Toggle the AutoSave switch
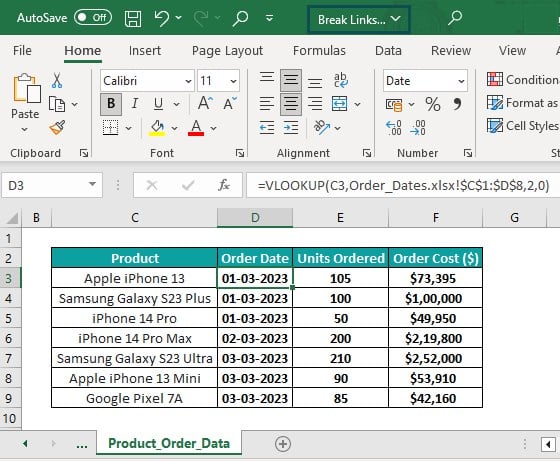 93,17
